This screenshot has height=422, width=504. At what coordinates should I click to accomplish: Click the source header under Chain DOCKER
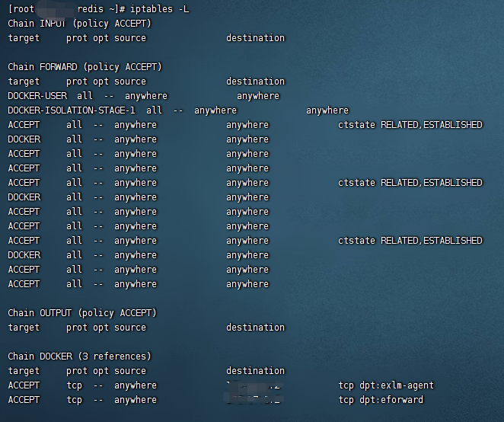pyautogui.click(x=129, y=371)
